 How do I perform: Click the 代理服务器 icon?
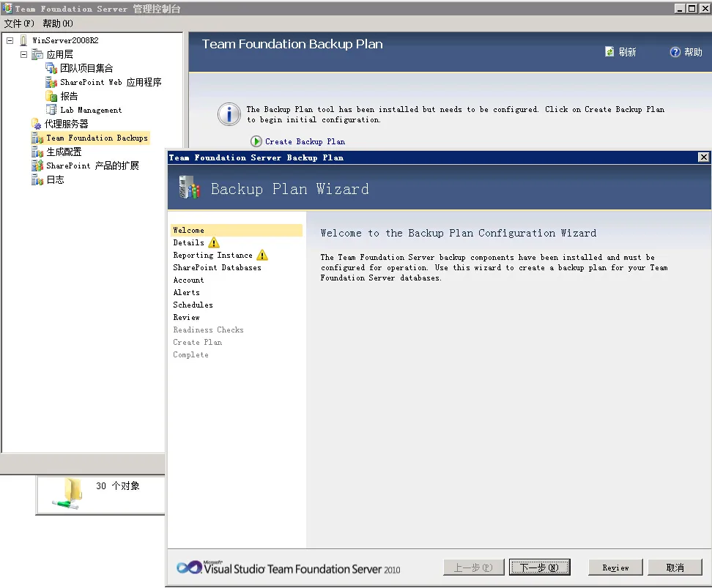tap(37, 124)
